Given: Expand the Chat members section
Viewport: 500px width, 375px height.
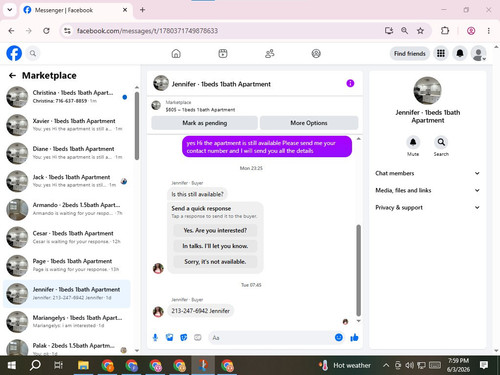Looking at the screenshot, I should point(428,173).
